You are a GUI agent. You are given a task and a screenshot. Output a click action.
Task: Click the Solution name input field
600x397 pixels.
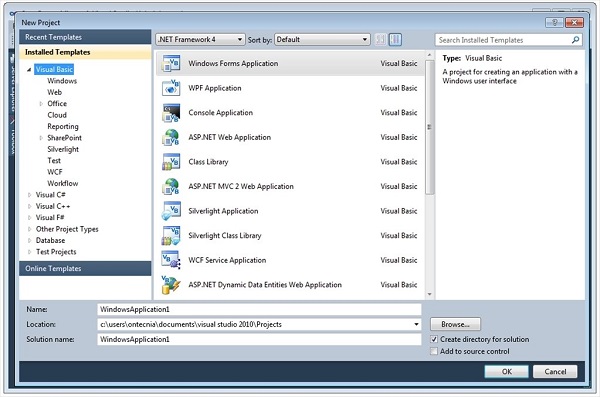[259, 339]
